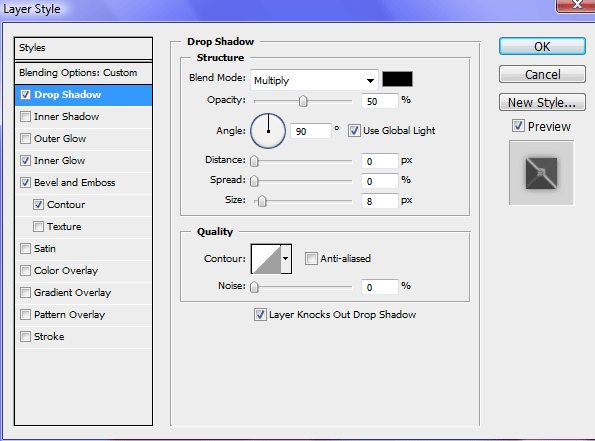Open the Blend Mode Multiply dropdown
Image resolution: width=595 pixels, height=441 pixels.
click(x=314, y=80)
